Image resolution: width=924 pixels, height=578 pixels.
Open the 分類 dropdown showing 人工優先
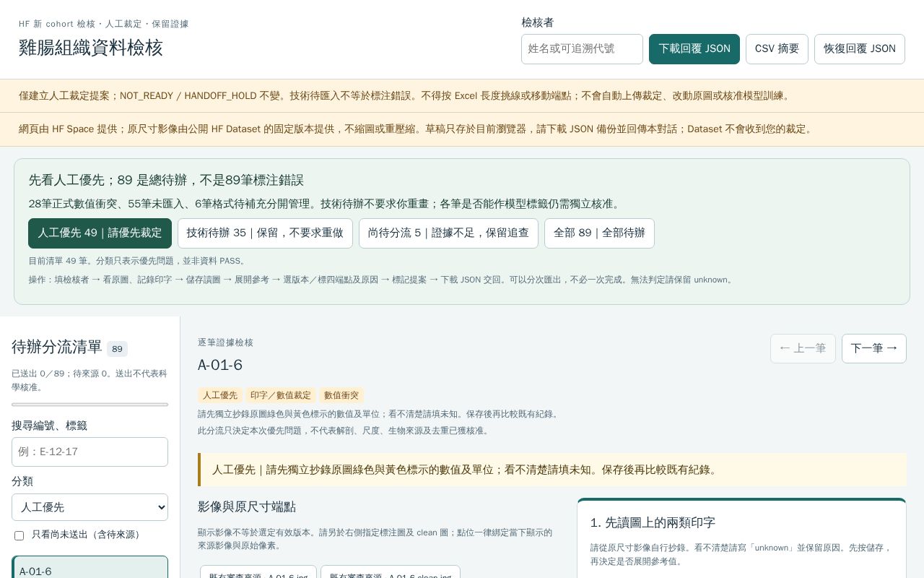click(90, 507)
